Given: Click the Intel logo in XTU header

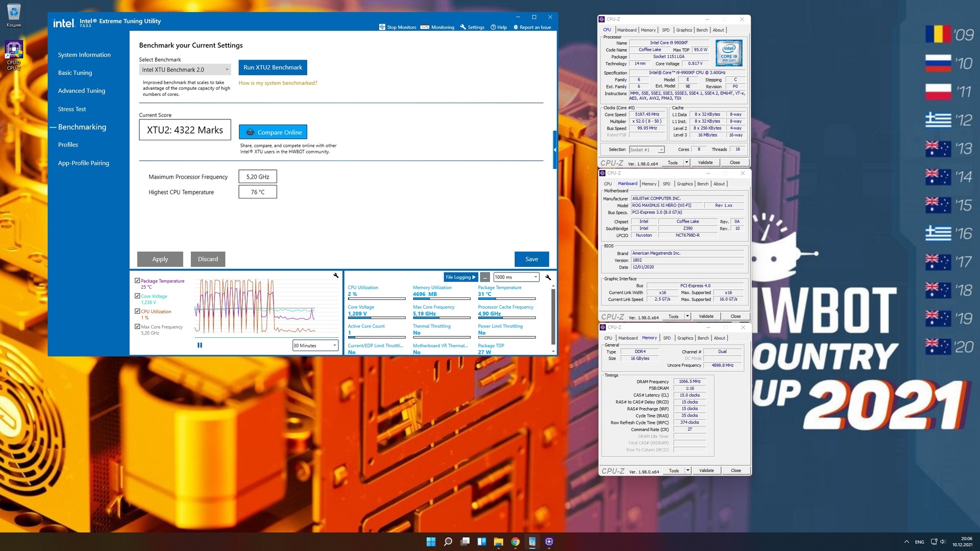Looking at the screenshot, I should [64, 23].
